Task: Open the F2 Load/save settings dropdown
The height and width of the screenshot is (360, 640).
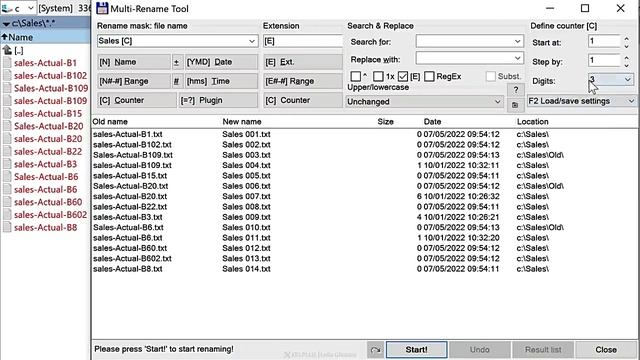Action: click(x=631, y=101)
